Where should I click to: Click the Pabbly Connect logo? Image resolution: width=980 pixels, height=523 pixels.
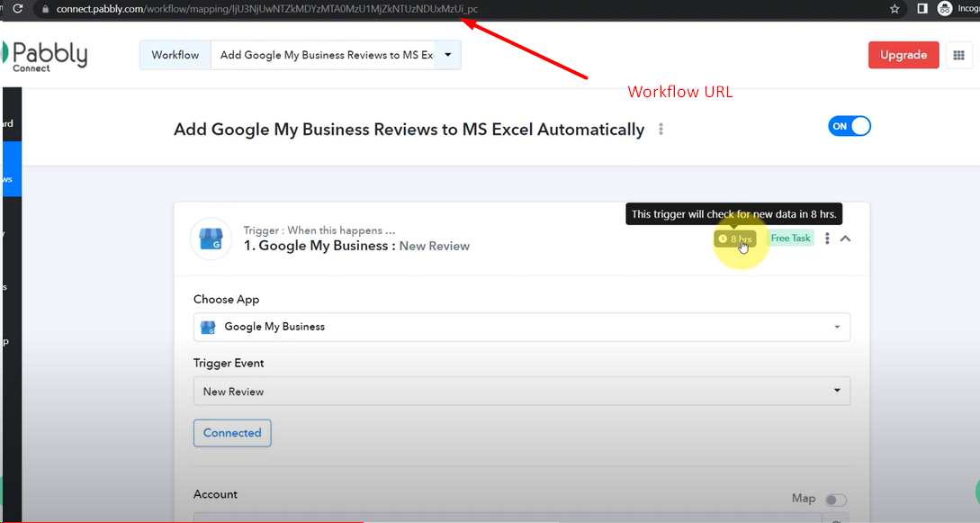click(44, 56)
